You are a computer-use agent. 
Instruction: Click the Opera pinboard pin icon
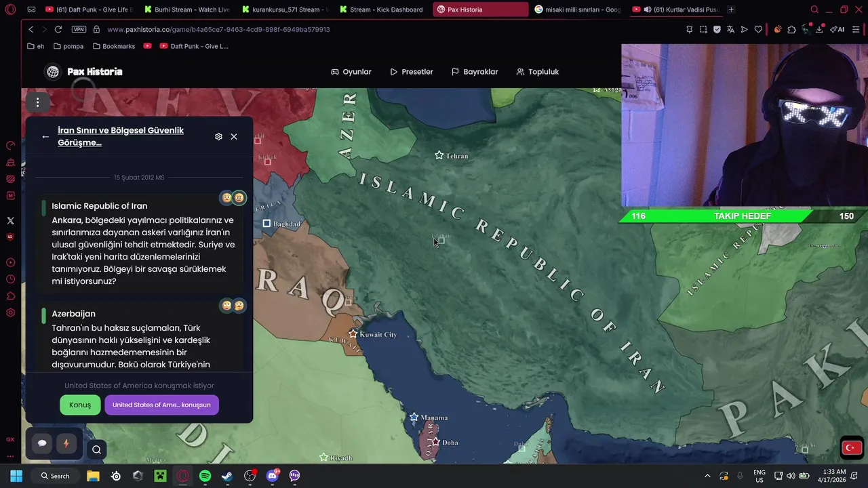click(x=690, y=29)
